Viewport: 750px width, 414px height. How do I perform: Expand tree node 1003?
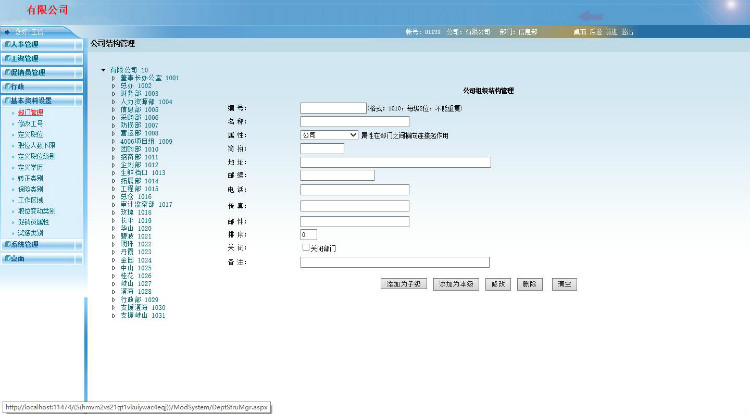pos(113,93)
